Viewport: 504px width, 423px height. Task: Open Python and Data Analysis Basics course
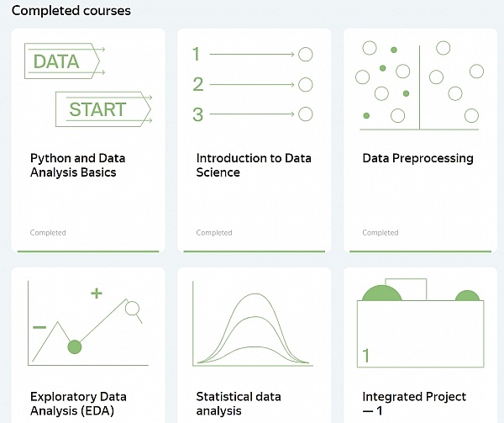click(77, 165)
